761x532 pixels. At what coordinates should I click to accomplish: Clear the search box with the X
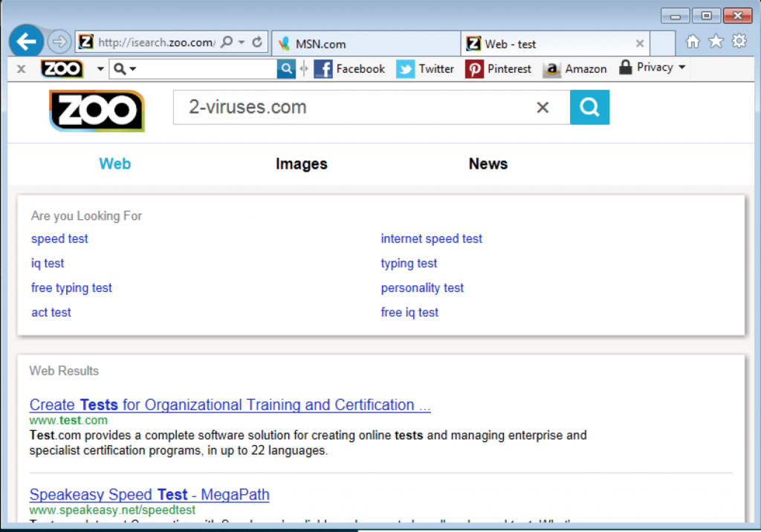543,107
